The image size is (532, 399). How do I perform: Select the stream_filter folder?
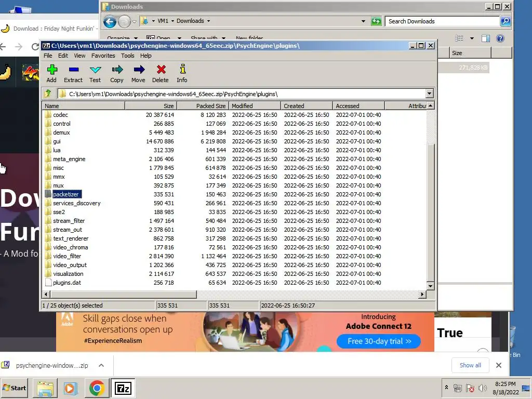point(69,220)
